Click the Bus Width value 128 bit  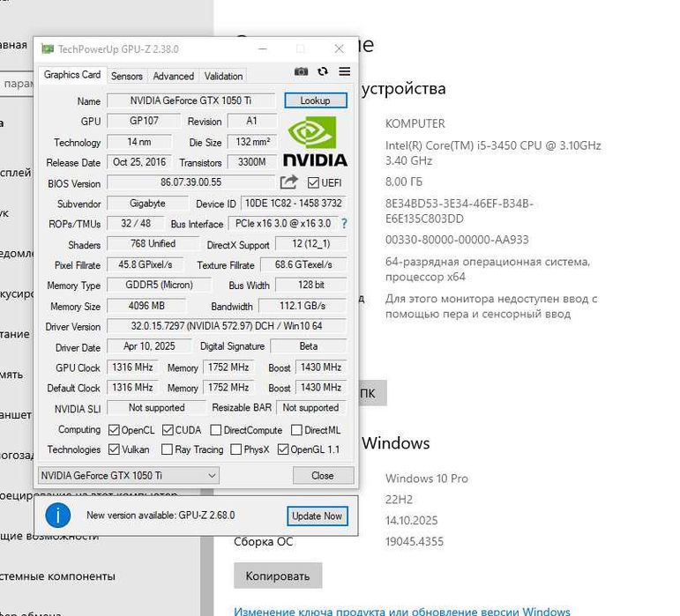311,285
